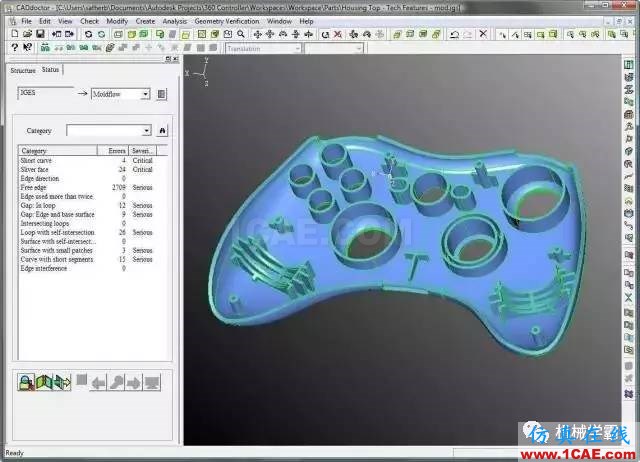
Task: Click the Errors column header
Action: point(113,151)
